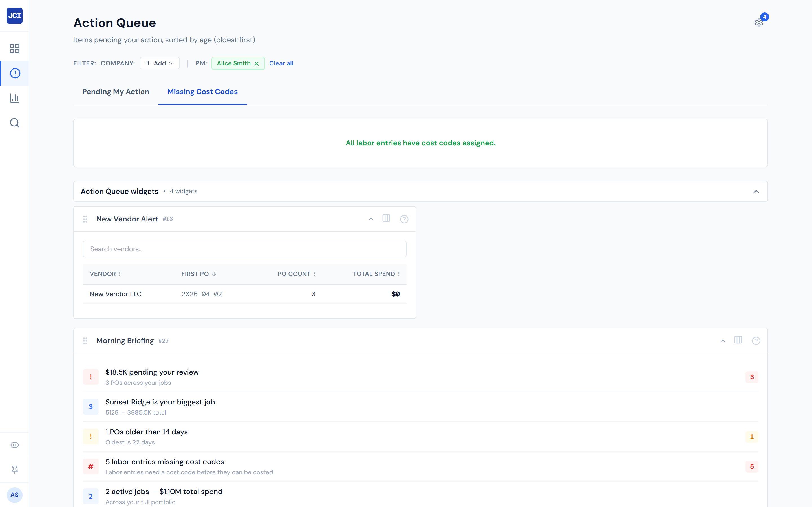Open the dashboard grid view in sidebar
Image resolution: width=812 pixels, height=507 pixels.
14,49
